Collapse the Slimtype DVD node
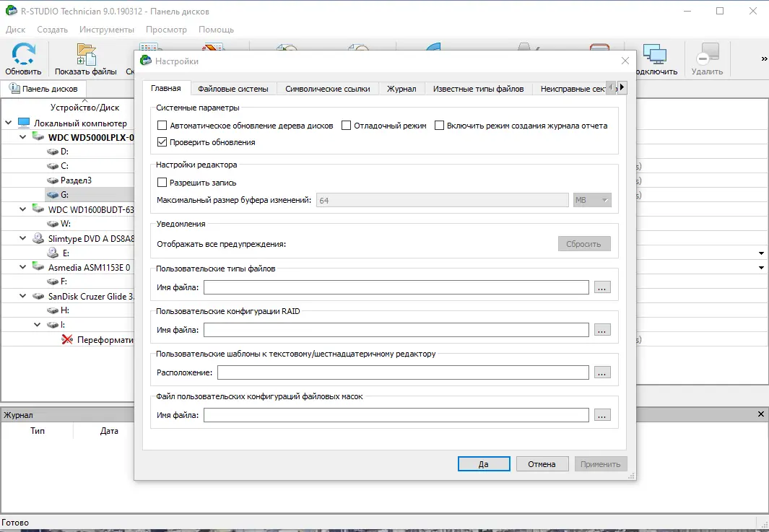The height and width of the screenshot is (532, 769). tap(23, 238)
